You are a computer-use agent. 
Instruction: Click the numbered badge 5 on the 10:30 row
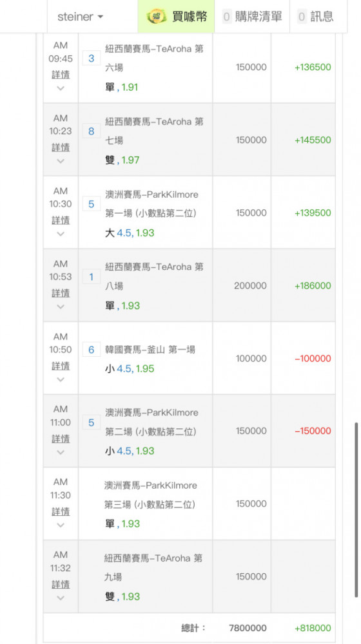(92, 204)
